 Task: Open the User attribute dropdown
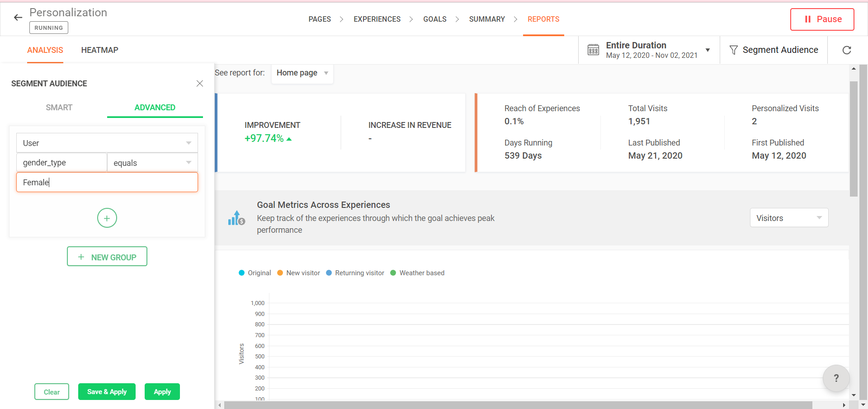click(x=107, y=143)
